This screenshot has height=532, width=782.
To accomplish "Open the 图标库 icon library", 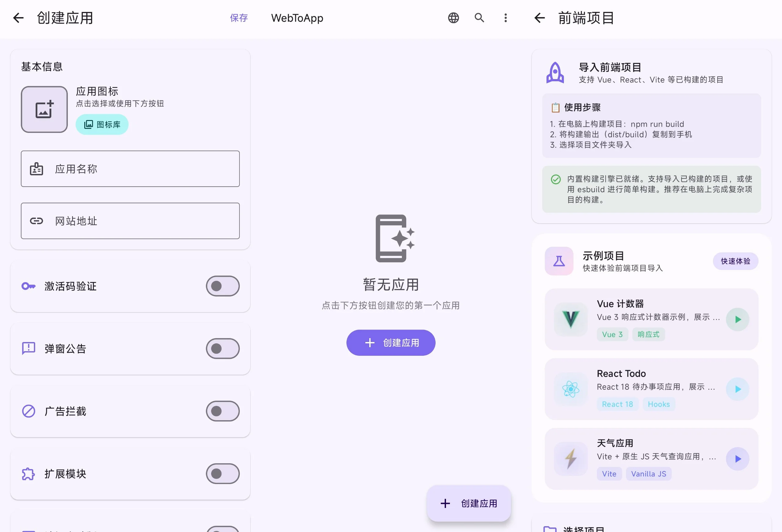I will pos(102,124).
